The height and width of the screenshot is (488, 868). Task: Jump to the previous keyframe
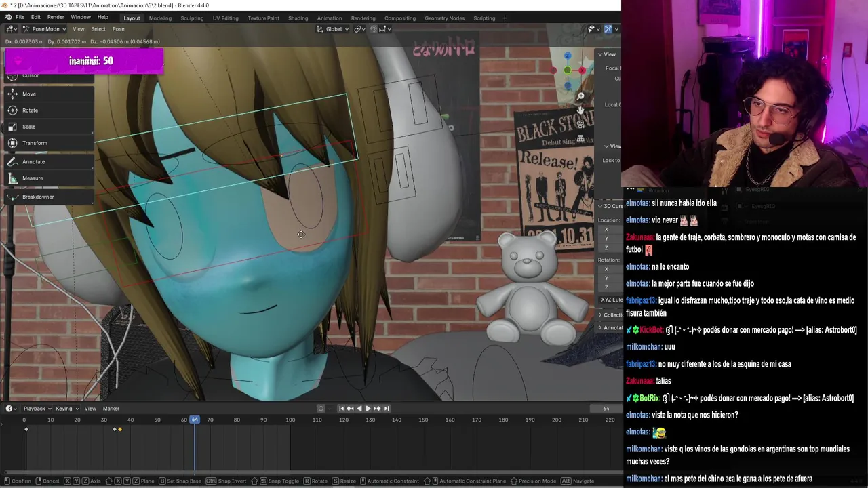tap(350, 409)
